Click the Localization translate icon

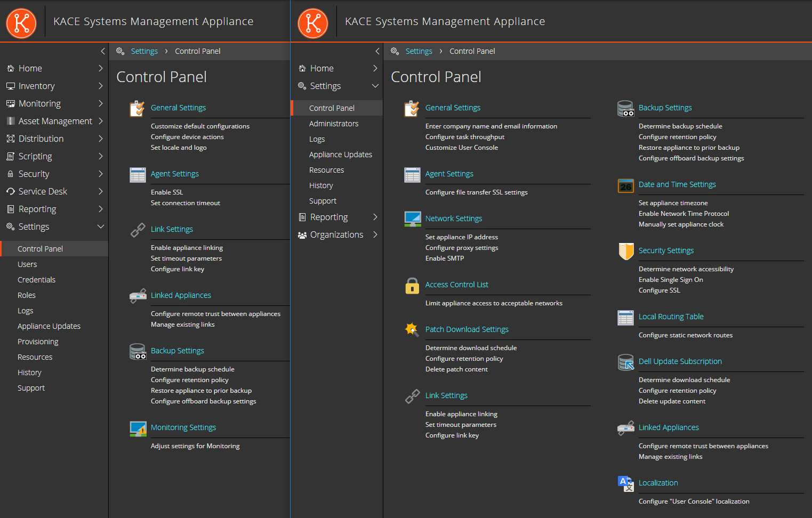pos(625,484)
